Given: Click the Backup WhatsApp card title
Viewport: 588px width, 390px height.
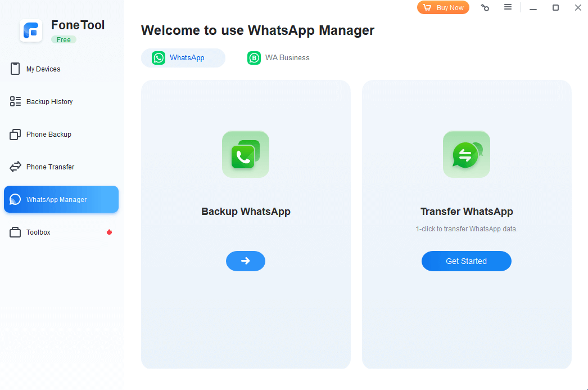Looking at the screenshot, I should (x=246, y=212).
